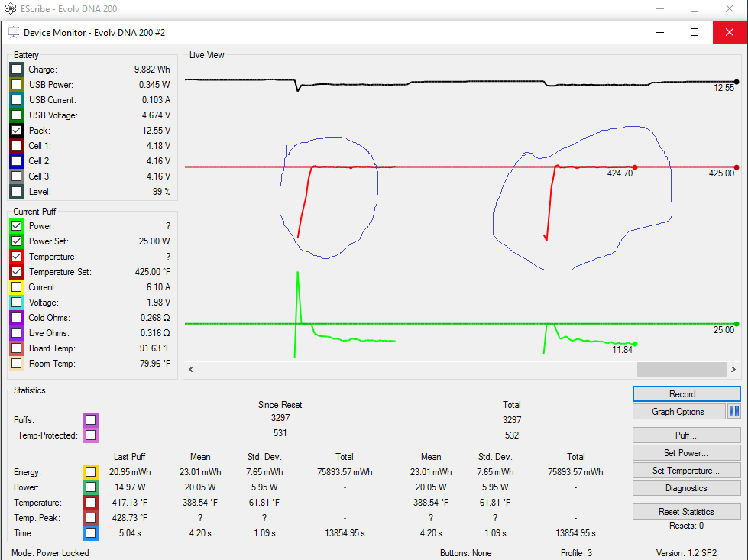Click the Profile: 3 status text

576,553
